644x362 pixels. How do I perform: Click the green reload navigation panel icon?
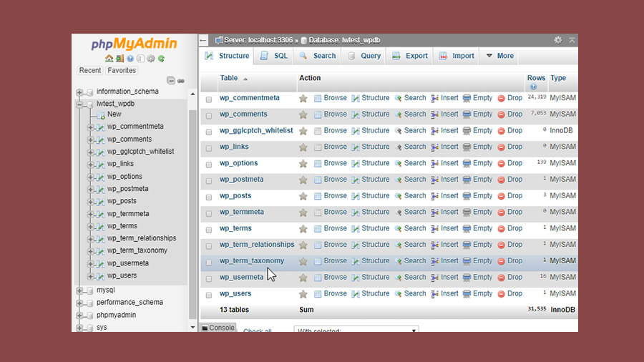(x=162, y=59)
